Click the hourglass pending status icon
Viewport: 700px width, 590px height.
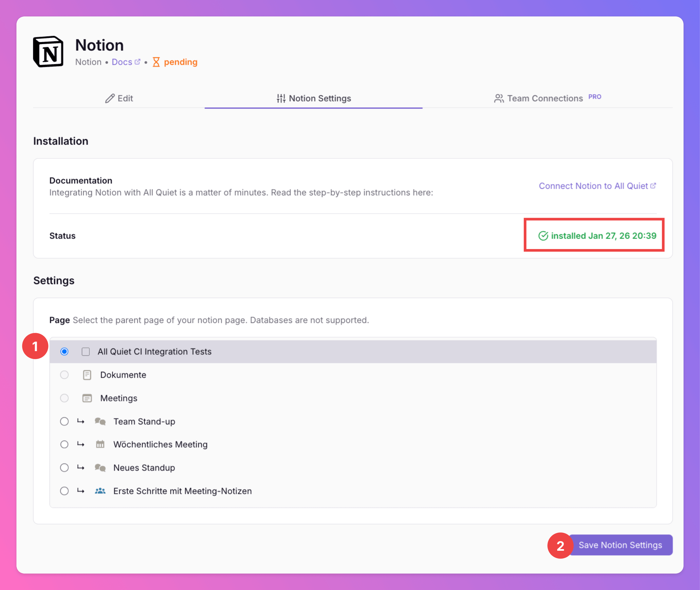pyautogui.click(x=156, y=62)
